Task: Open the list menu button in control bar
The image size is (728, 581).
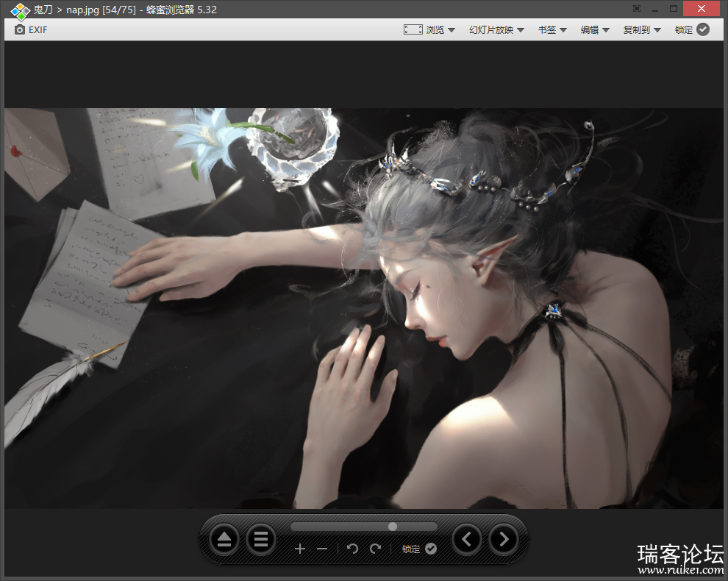Action: [x=260, y=539]
